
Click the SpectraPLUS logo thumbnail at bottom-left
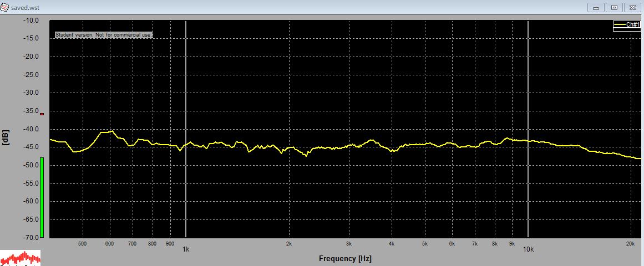click(20, 258)
